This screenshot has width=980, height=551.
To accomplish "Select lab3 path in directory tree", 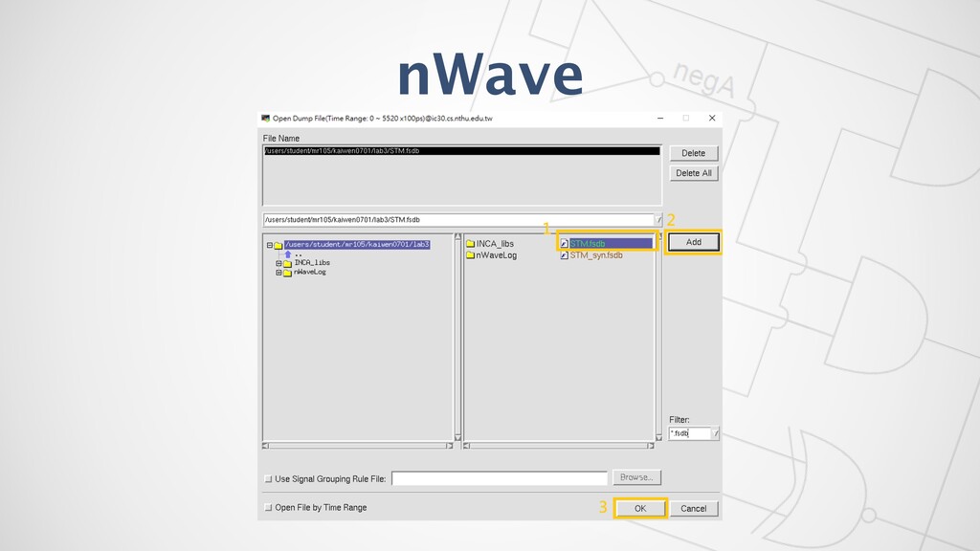I will pyautogui.click(x=357, y=244).
